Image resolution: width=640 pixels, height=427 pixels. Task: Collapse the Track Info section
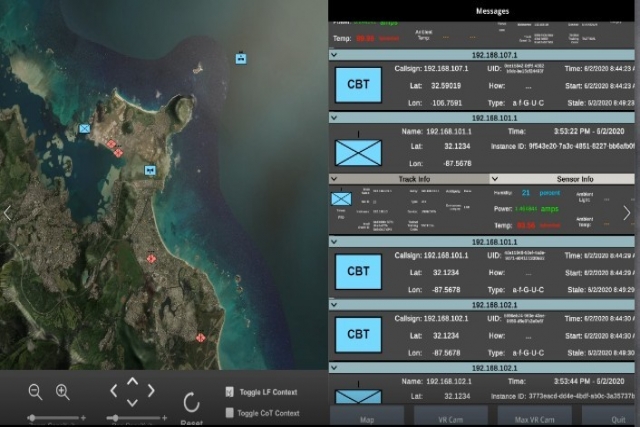(334, 179)
